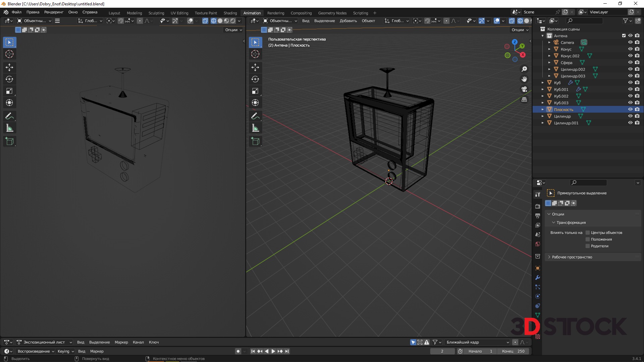Select the Move tool in right viewport
644x362 pixels.
255,67
